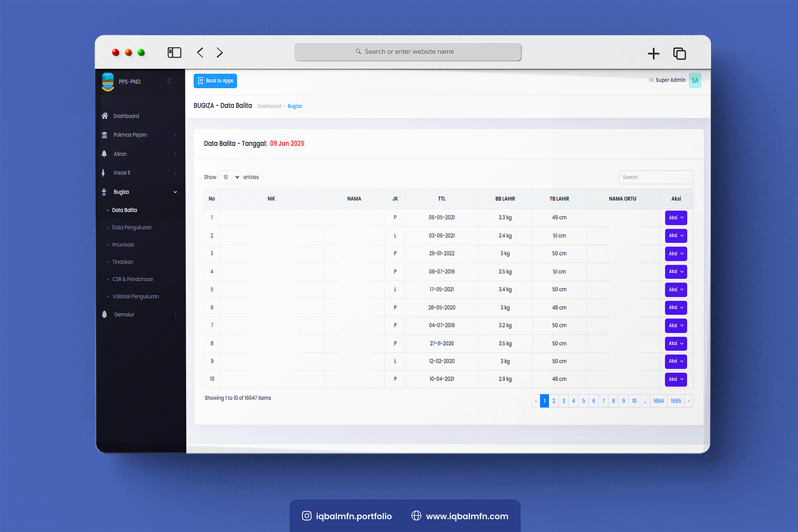Screen dimensions: 798x532
Task: Jump to pagination page 1664
Action: (659, 401)
